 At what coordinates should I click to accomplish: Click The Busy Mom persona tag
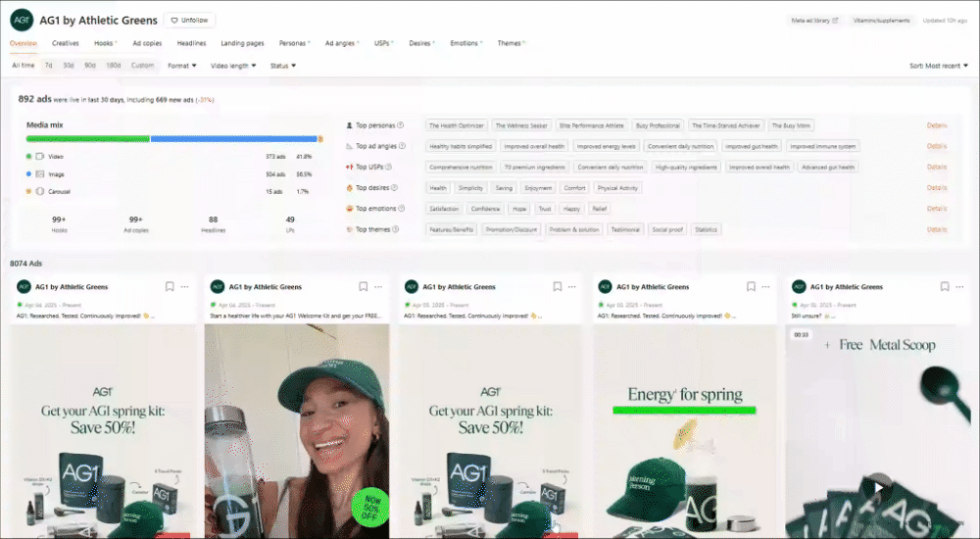[791, 125]
